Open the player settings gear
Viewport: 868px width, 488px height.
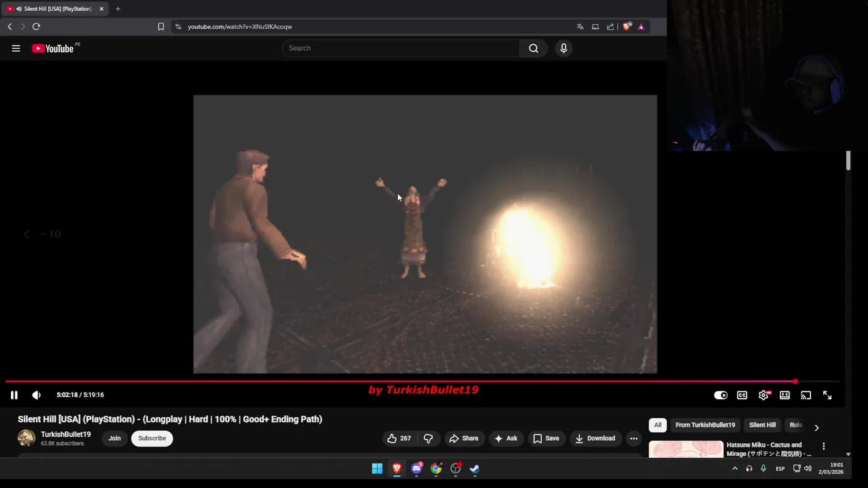[x=764, y=395]
